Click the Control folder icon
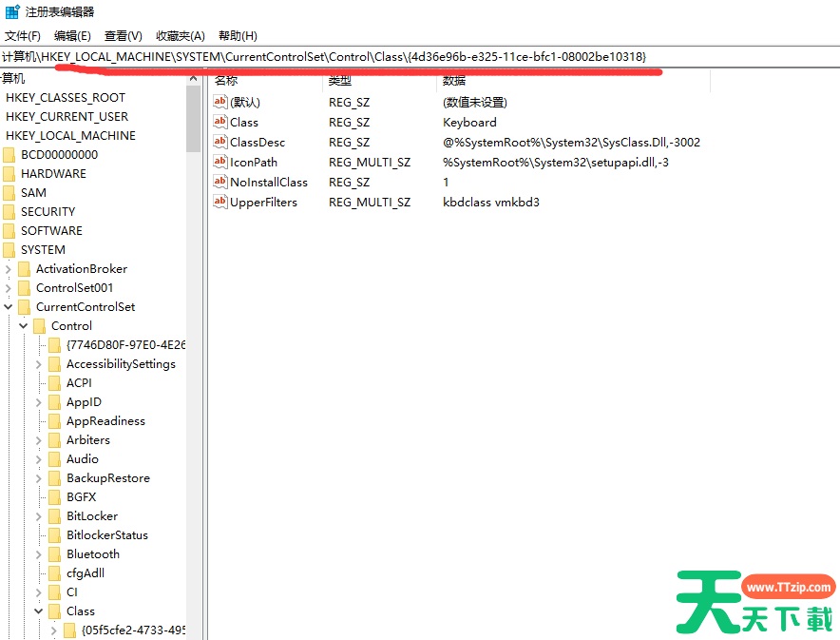This screenshot has height=640, width=840. tap(39, 326)
